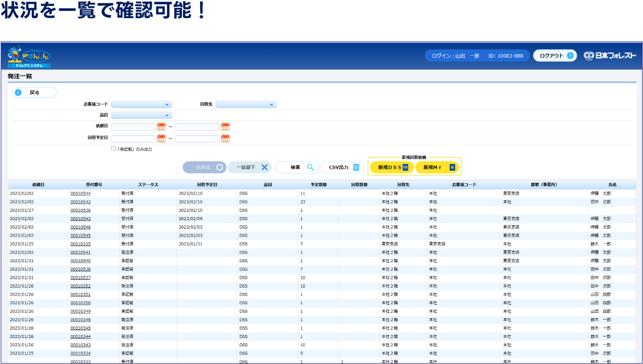
Task: Open the 回収予定日 end date calendar icon
Action: [x=225, y=138]
